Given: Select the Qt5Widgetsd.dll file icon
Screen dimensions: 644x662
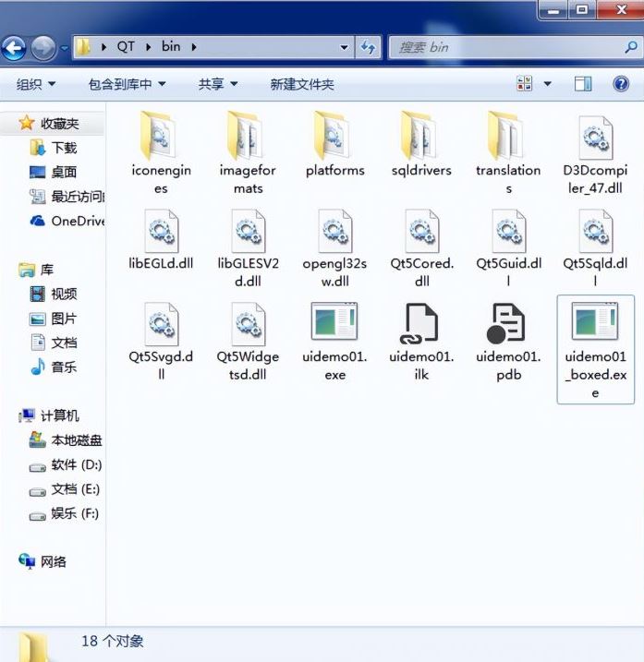Looking at the screenshot, I should (248, 324).
